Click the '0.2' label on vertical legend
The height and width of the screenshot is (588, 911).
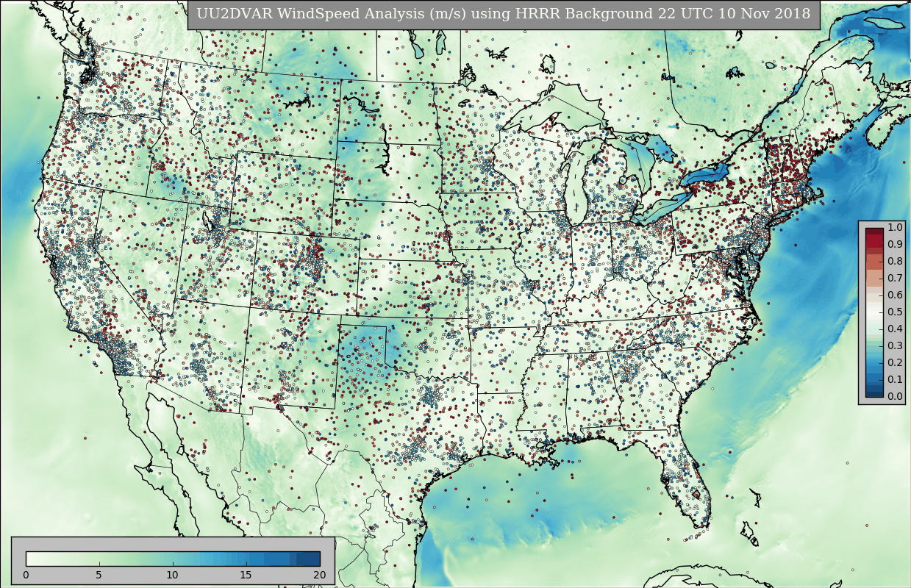pos(896,362)
